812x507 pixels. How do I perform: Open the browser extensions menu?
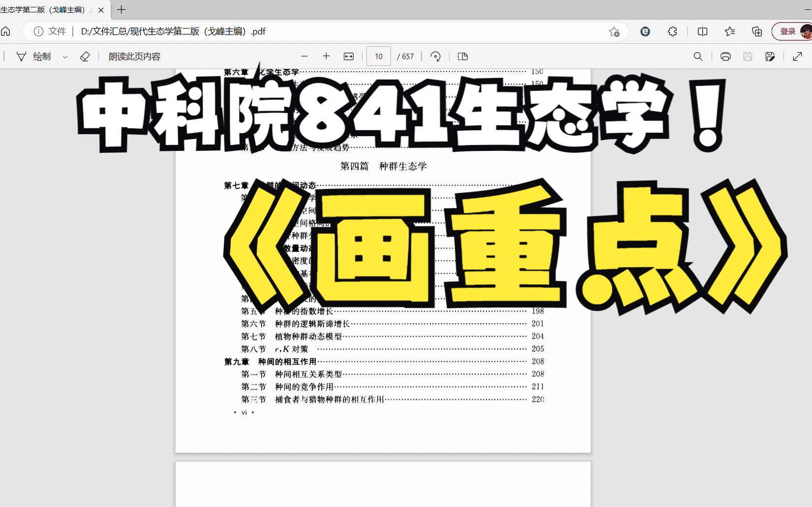672,31
